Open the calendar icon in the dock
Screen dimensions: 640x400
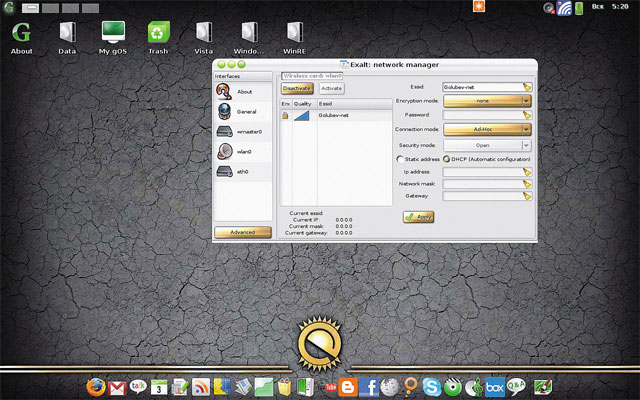tap(159, 387)
